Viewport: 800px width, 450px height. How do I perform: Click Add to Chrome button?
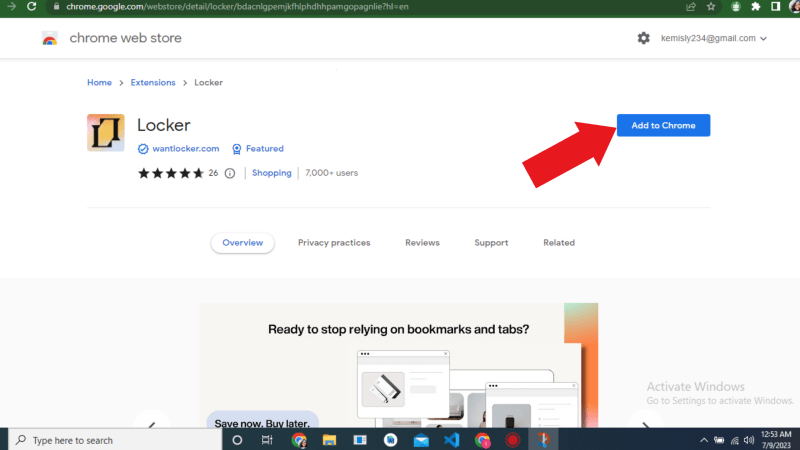[x=663, y=126]
